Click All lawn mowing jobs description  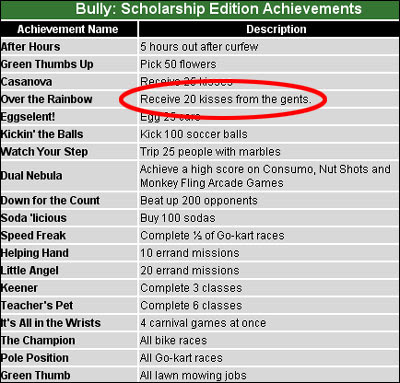click(193, 375)
